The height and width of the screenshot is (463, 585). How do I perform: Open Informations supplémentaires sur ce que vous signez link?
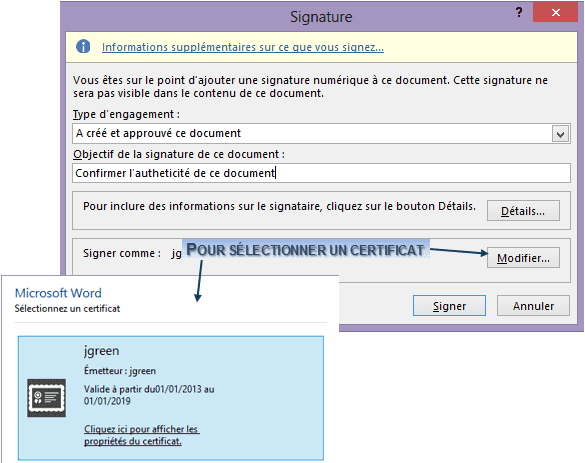pyautogui.click(x=243, y=47)
